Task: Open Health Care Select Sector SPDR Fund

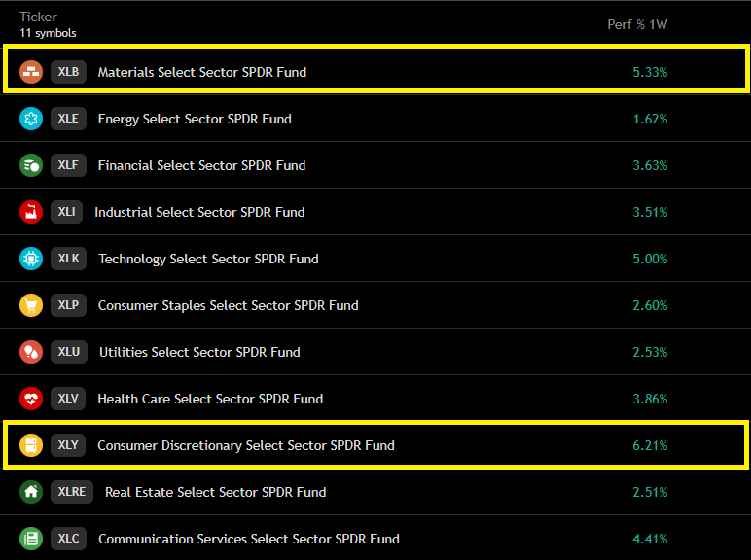Action: pos(210,400)
